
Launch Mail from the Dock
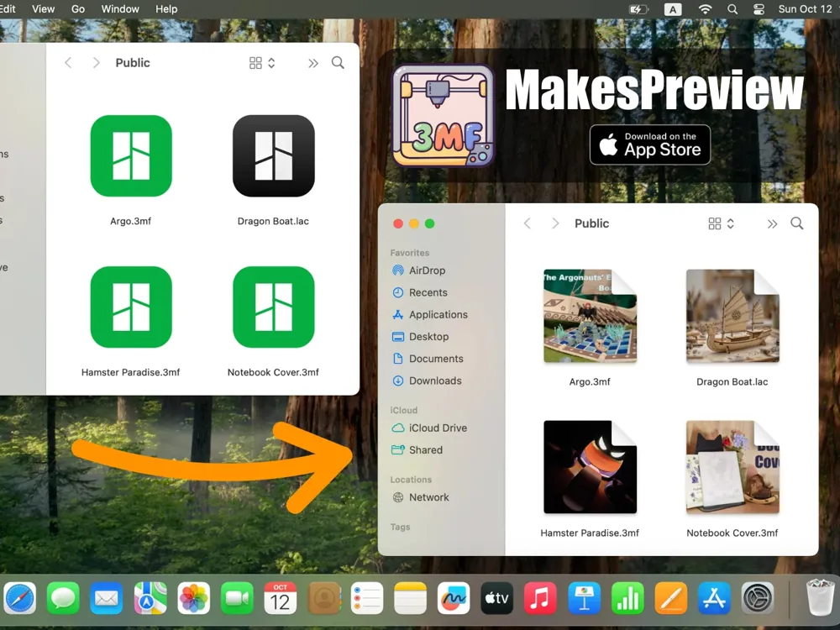(x=107, y=598)
